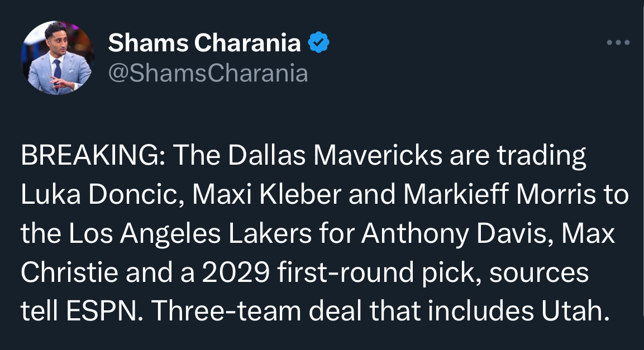Click the display name Shams Charania

pyautogui.click(x=204, y=43)
